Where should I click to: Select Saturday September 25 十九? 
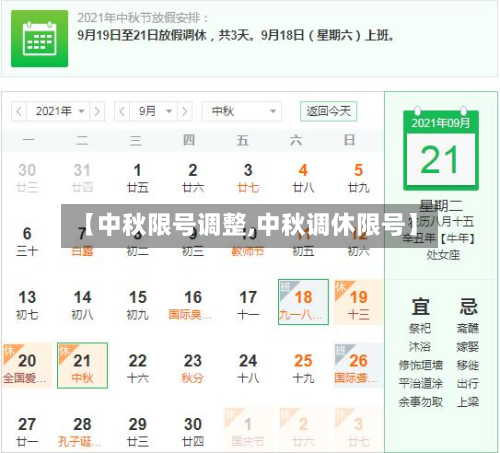[303, 368]
